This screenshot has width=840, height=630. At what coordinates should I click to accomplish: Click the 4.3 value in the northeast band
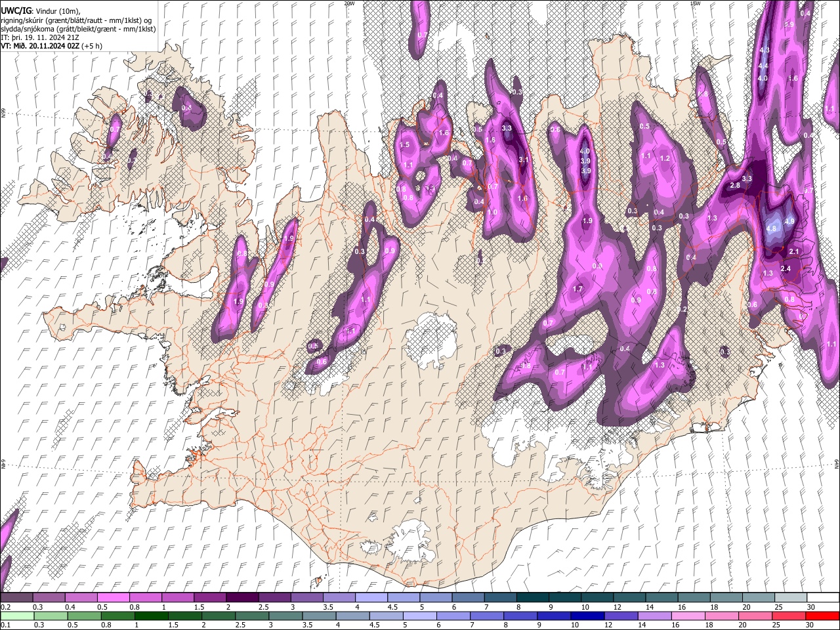(x=764, y=50)
